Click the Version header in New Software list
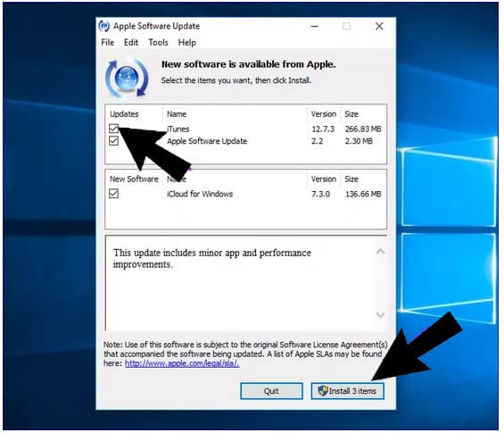The width and height of the screenshot is (504, 433). point(323,179)
